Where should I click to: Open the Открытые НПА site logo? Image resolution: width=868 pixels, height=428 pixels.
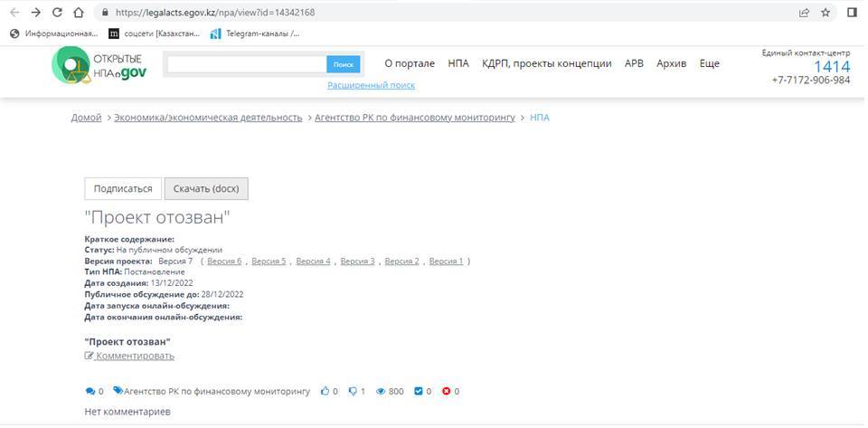[x=99, y=64]
